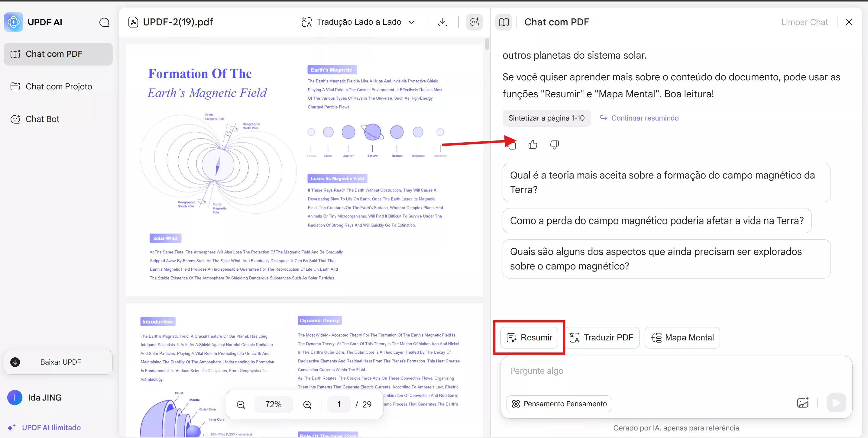This screenshot has height=438, width=868.
Task: Click the total page count 29
Action: 367,405
